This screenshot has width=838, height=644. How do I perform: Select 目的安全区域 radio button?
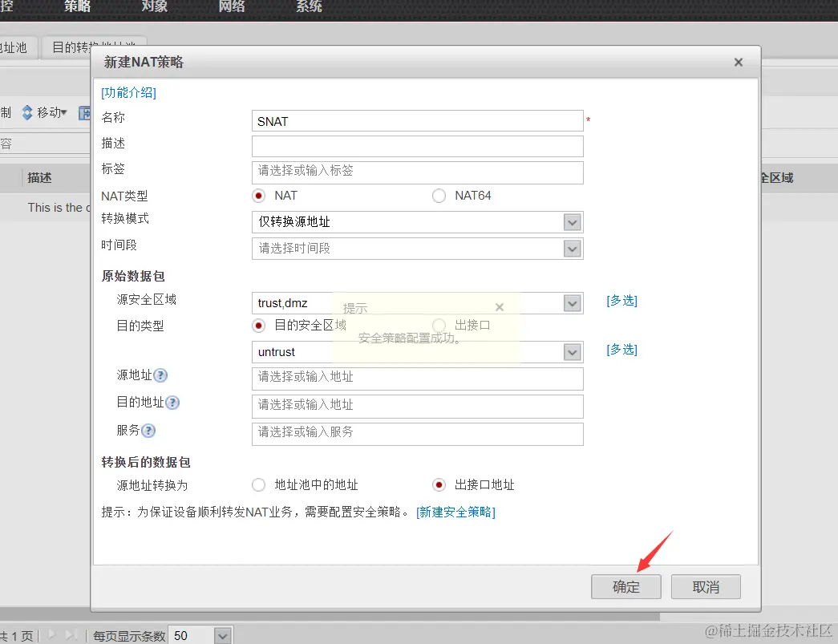click(x=259, y=326)
